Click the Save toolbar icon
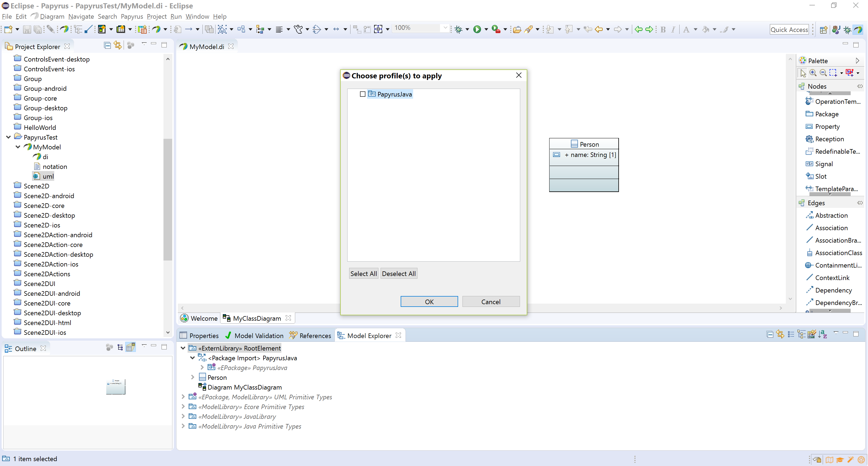The image size is (868, 466). point(27,29)
